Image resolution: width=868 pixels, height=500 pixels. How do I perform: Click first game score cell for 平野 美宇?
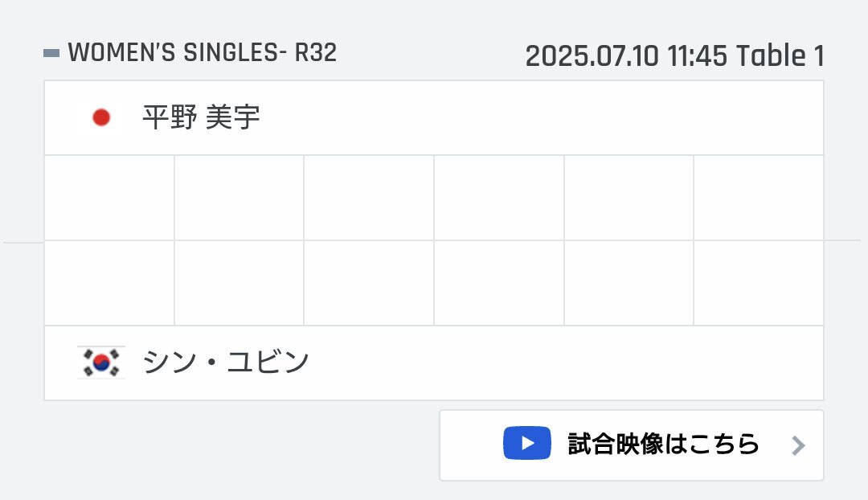point(109,198)
